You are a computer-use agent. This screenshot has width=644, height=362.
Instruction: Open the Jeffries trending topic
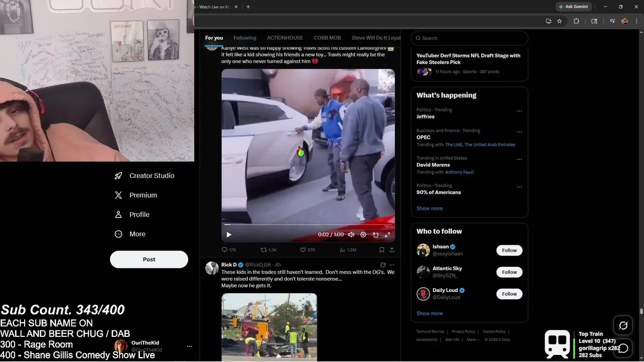point(425,117)
